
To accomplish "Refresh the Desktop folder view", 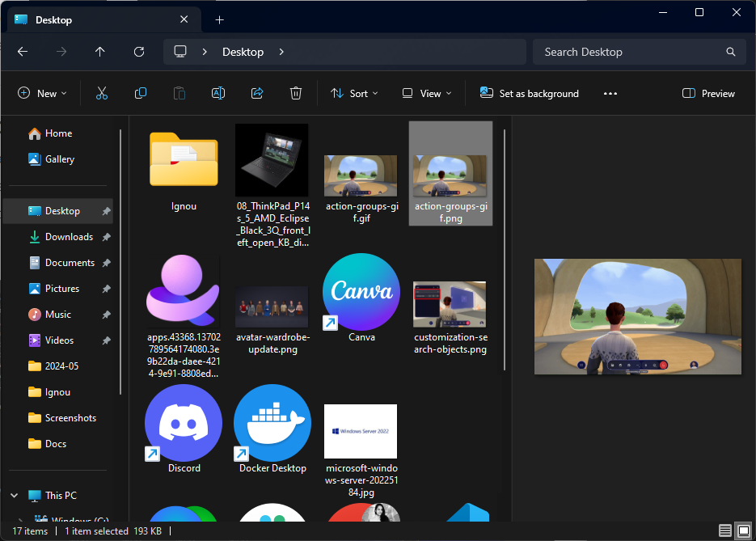I will tap(139, 52).
